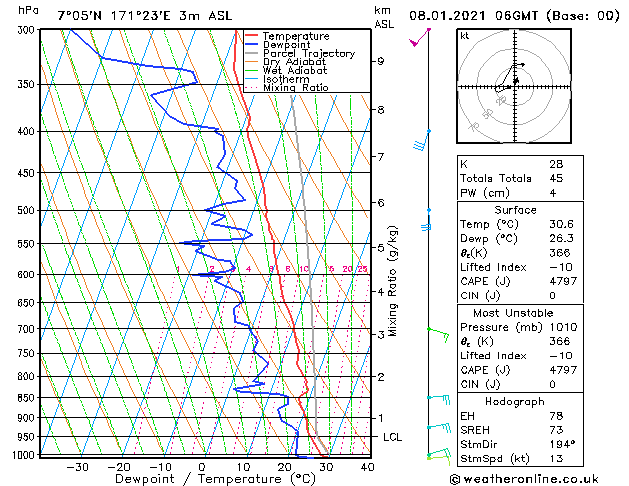Click the PW (cm) value 4

point(553,193)
